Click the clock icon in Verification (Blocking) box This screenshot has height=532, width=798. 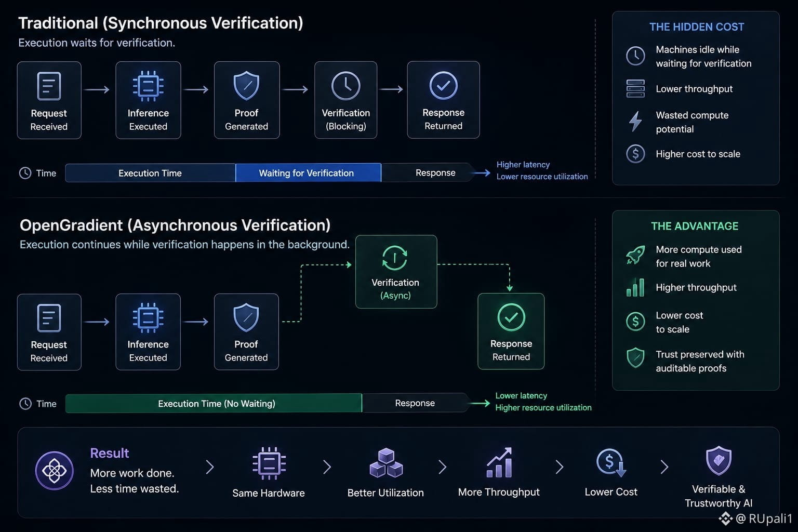[x=345, y=86]
